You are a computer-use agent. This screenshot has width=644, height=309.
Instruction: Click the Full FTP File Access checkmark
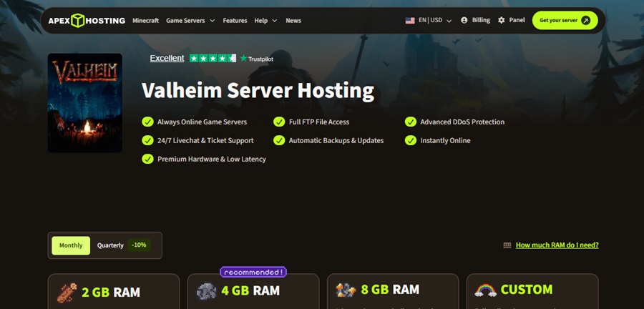click(279, 122)
